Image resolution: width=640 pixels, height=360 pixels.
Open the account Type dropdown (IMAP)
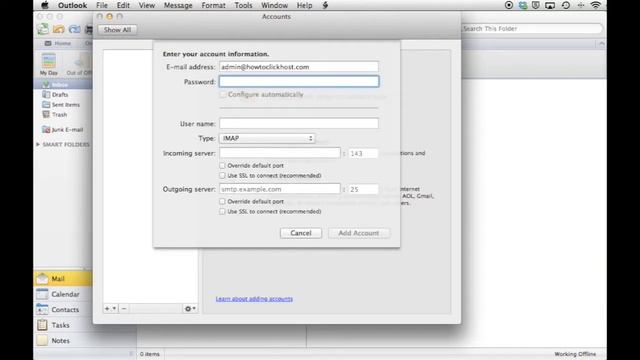tap(267, 138)
